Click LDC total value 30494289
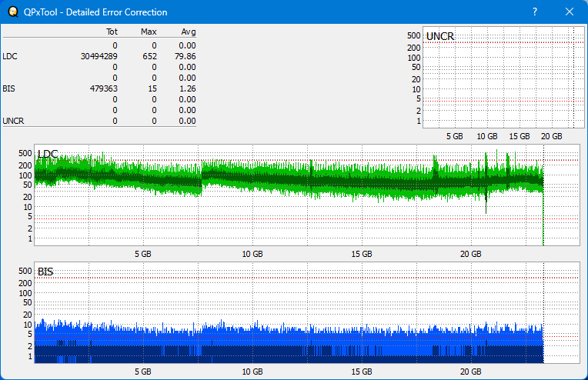This screenshot has height=380, width=588. (99, 56)
